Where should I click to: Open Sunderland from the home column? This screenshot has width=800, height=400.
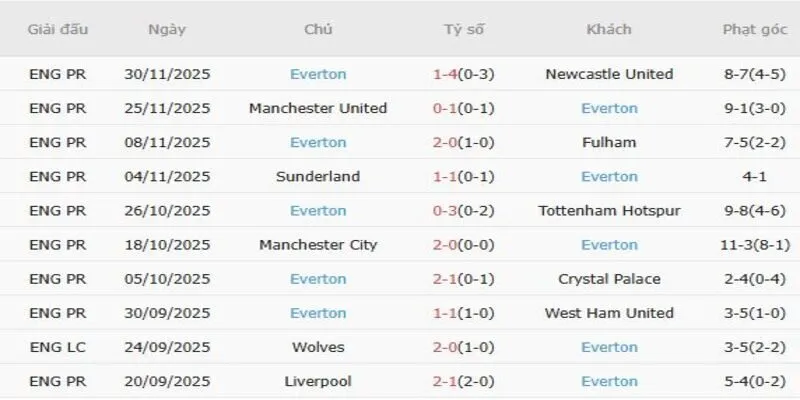pos(318,177)
